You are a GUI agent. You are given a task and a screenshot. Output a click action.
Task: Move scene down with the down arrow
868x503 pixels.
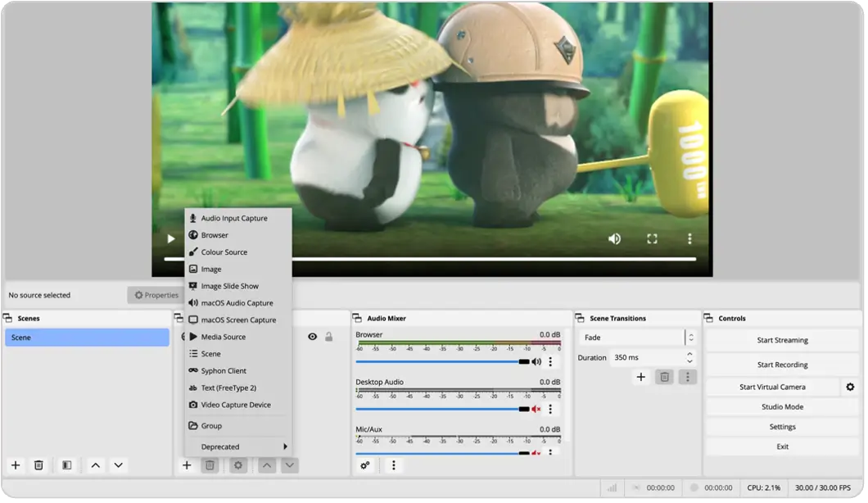119,466
